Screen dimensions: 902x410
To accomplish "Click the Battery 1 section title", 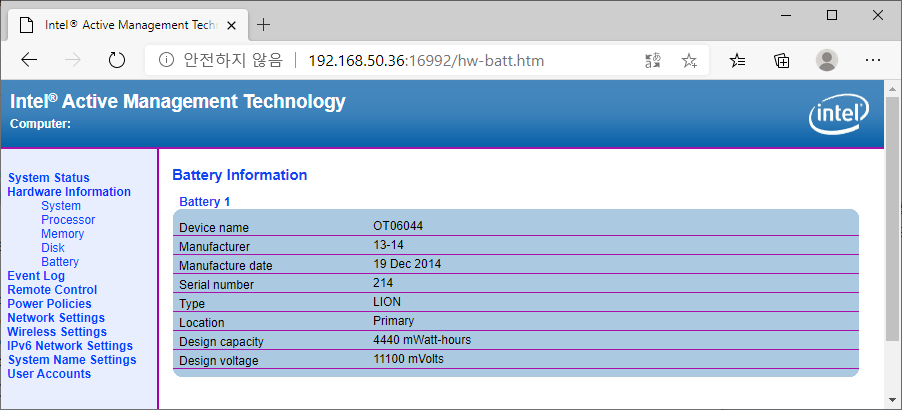I will [205, 202].
